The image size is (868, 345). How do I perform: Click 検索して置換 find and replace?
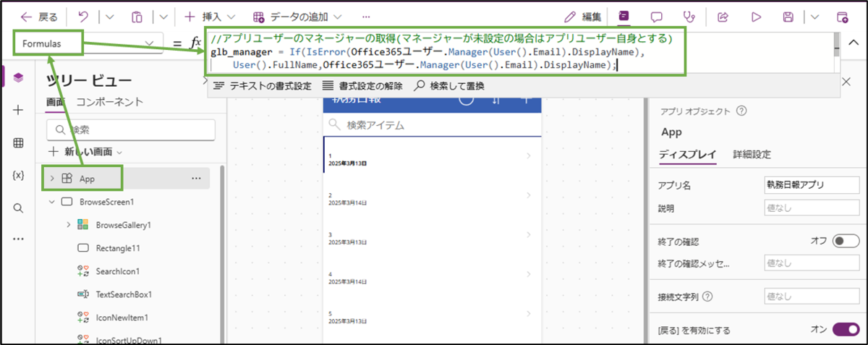pos(449,85)
